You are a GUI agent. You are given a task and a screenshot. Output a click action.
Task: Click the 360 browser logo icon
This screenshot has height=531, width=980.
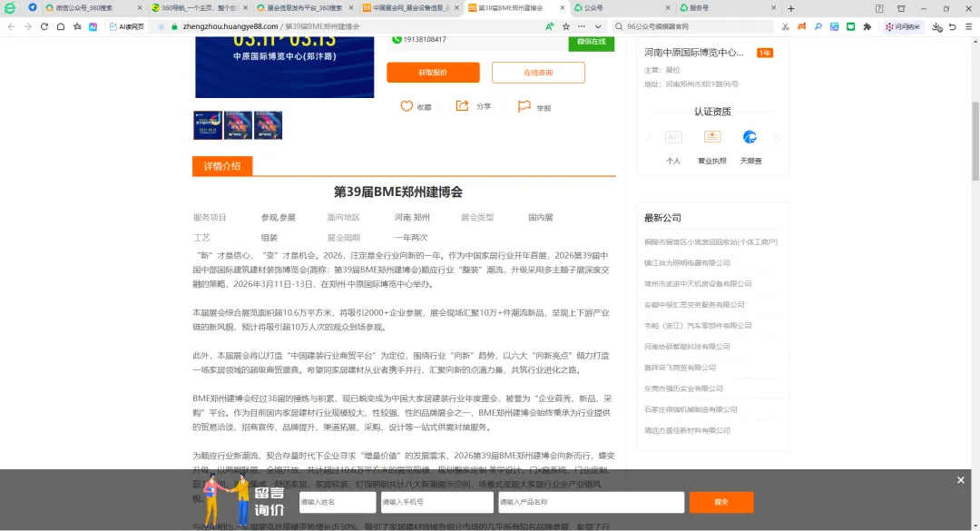coord(10,8)
